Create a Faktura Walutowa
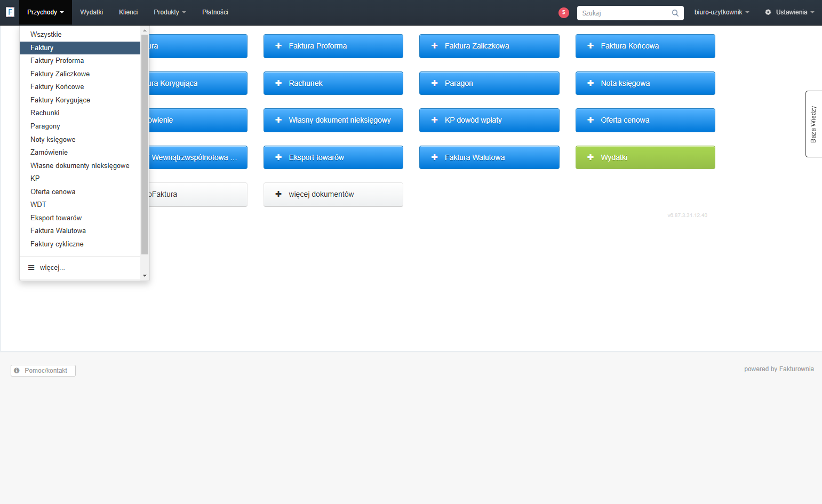The width and height of the screenshot is (822, 504). pos(489,157)
